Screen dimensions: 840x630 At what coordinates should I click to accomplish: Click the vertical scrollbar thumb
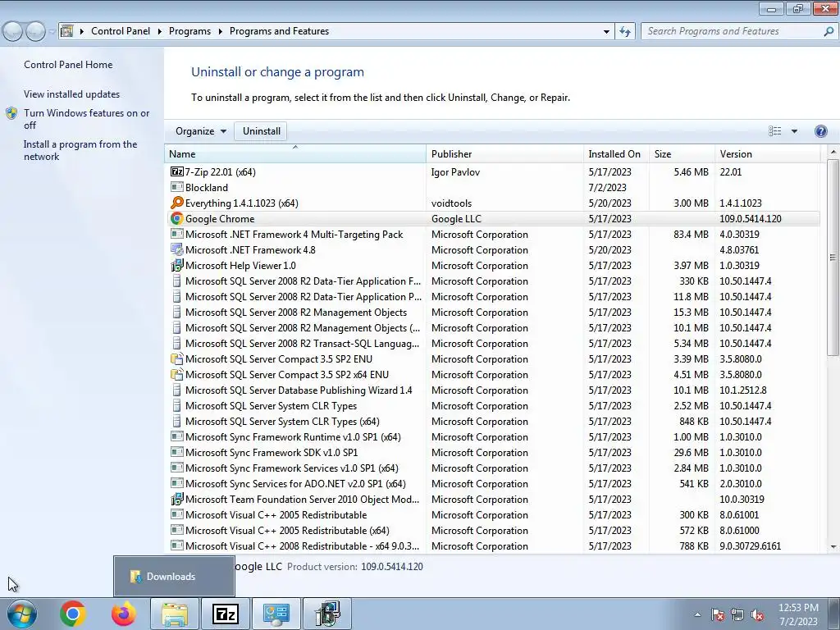coord(833,258)
